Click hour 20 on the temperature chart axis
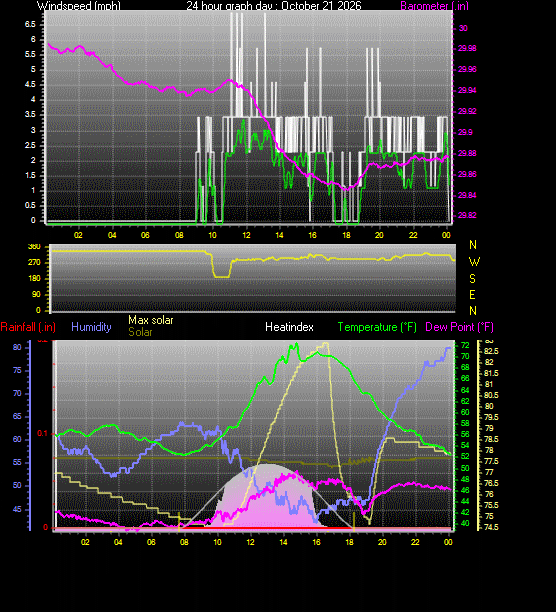This screenshot has height=612, width=556. click(382, 542)
